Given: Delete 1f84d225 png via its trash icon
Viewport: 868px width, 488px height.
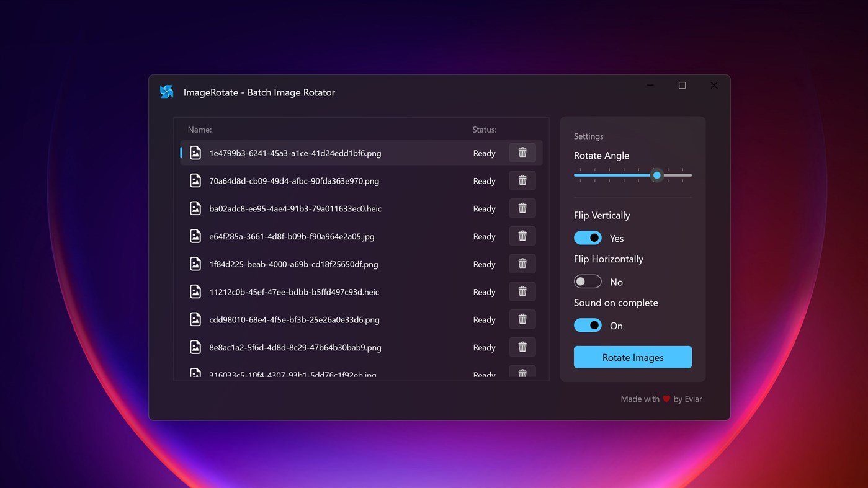Looking at the screenshot, I should 522,264.
